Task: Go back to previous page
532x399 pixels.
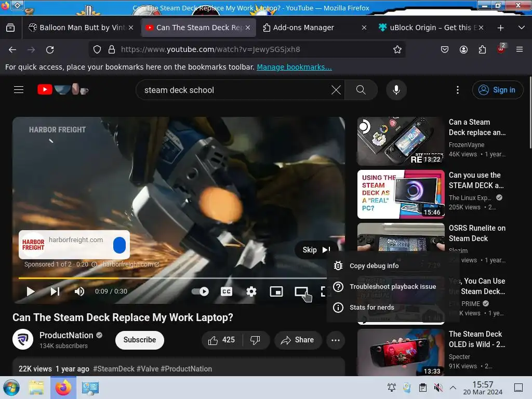Action: pos(12,49)
